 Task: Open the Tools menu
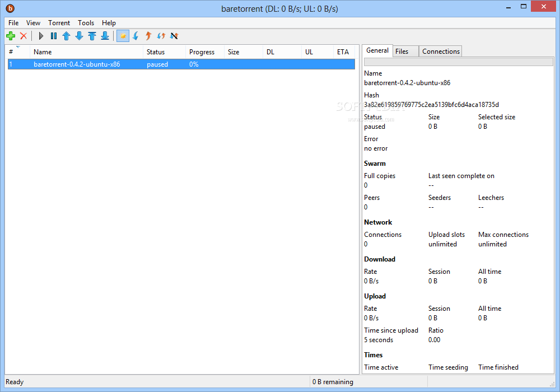pyautogui.click(x=86, y=23)
